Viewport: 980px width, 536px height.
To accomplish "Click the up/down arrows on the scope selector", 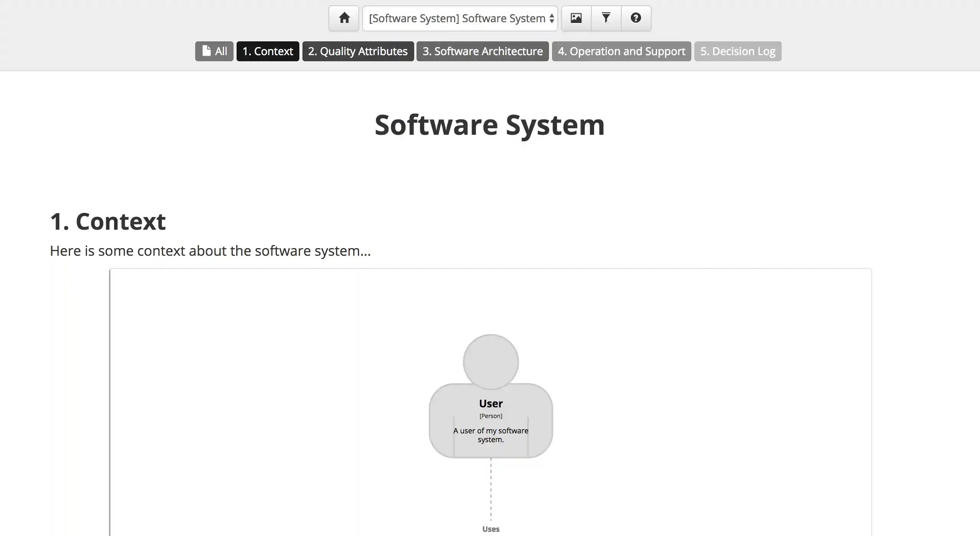I will (x=552, y=18).
